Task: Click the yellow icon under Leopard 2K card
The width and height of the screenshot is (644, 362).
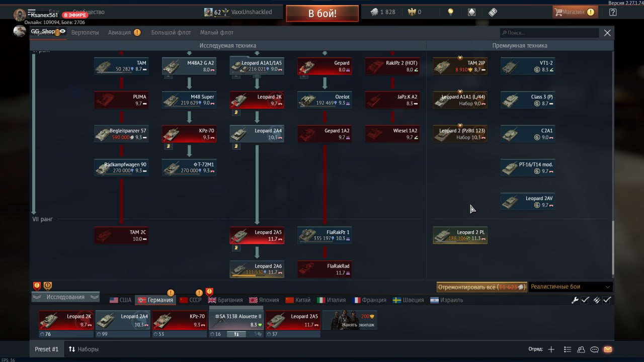Action: [x=236, y=113]
